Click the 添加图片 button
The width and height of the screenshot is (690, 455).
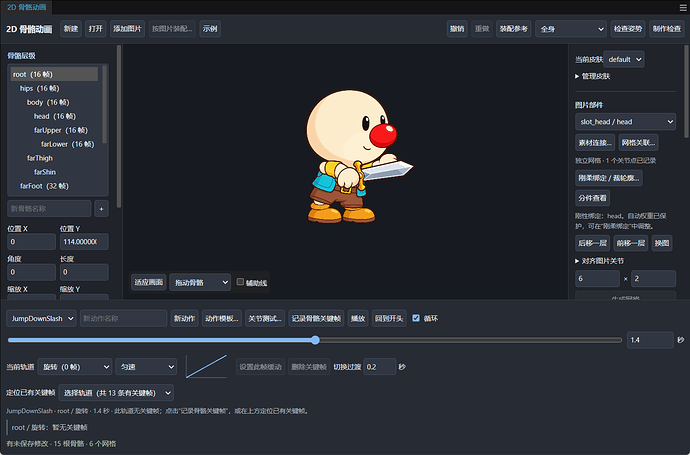click(x=127, y=29)
